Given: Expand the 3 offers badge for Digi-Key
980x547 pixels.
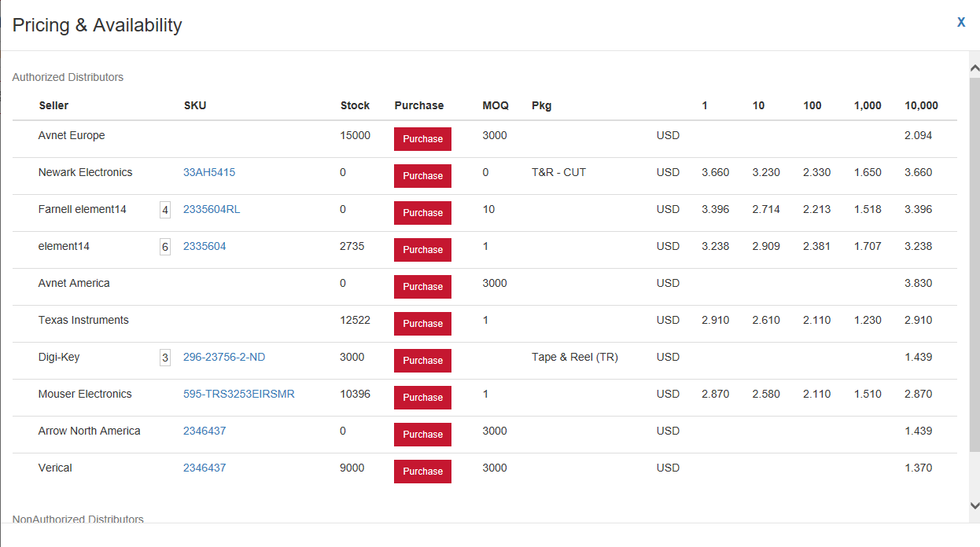Looking at the screenshot, I should (x=165, y=358).
